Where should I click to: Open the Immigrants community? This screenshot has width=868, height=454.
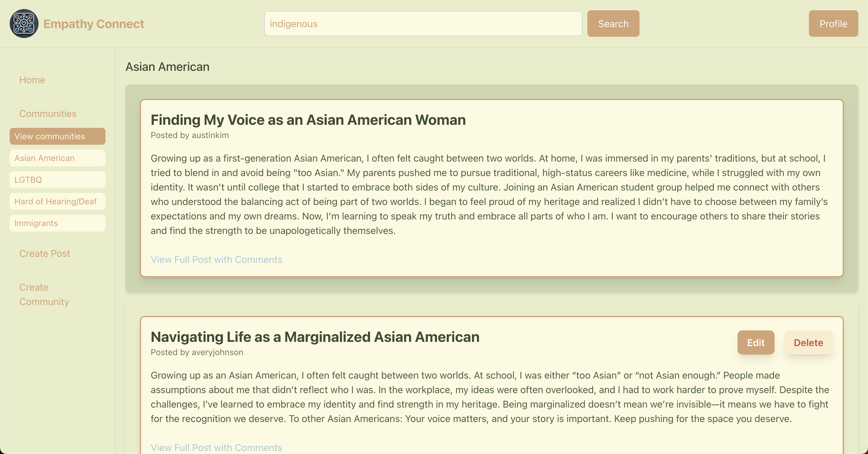57,223
